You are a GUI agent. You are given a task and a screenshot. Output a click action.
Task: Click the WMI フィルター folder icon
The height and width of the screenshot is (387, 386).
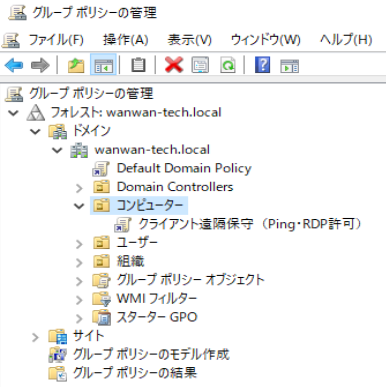click(101, 299)
